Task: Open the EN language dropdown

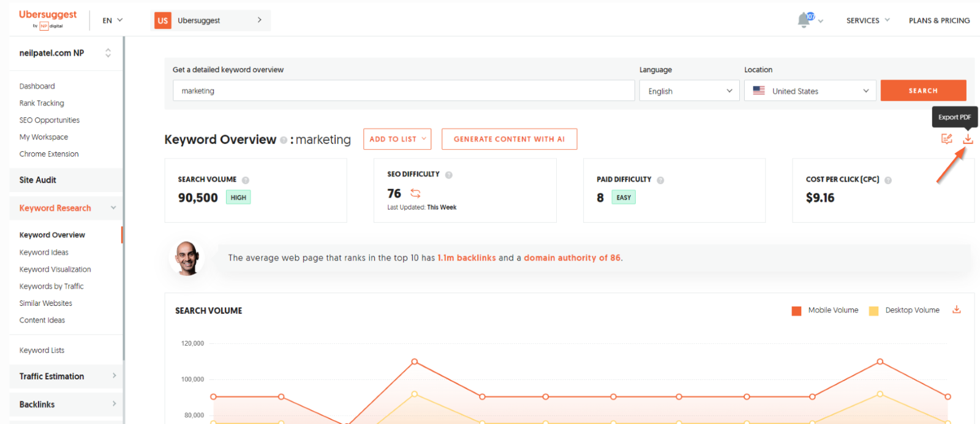Action: click(113, 20)
